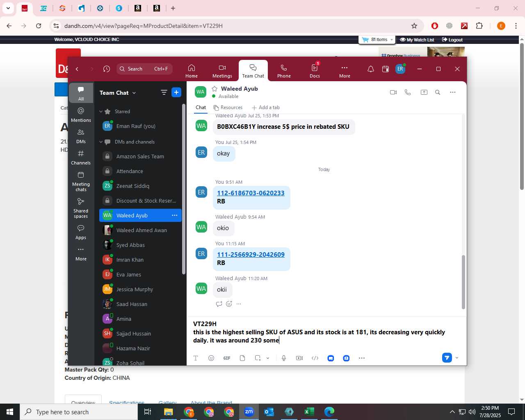Open chat with Imran Khan
Image resolution: width=525 pixels, height=420 pixels.
tap(140, 260)
